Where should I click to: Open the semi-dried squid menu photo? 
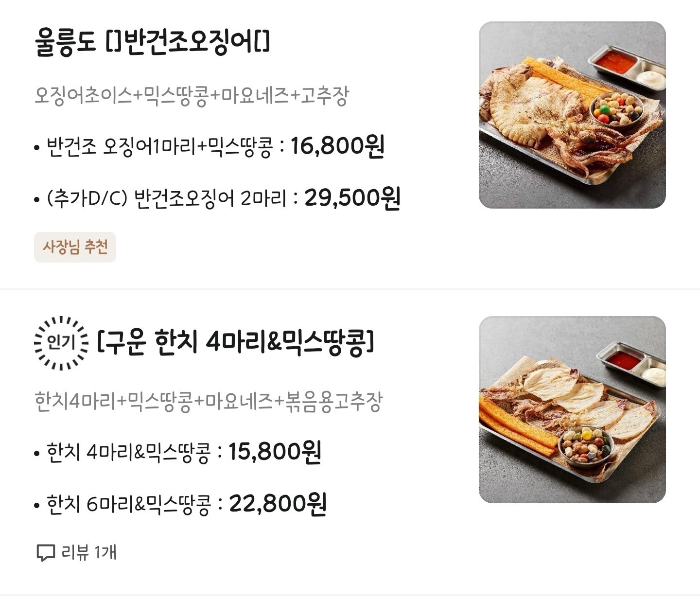click(572, 115)
